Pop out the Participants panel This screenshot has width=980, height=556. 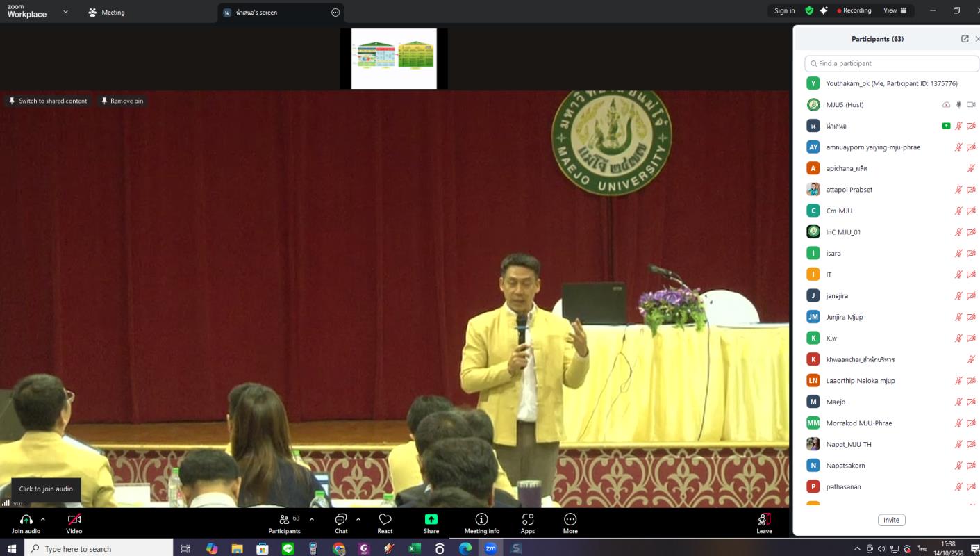[965, 39]
